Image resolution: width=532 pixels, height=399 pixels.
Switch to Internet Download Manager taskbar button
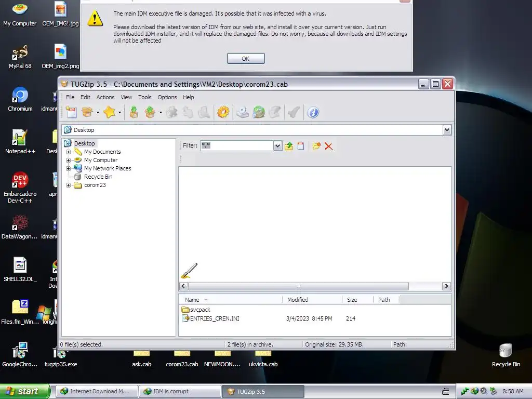pyautogui.click(x=96, y=391)
